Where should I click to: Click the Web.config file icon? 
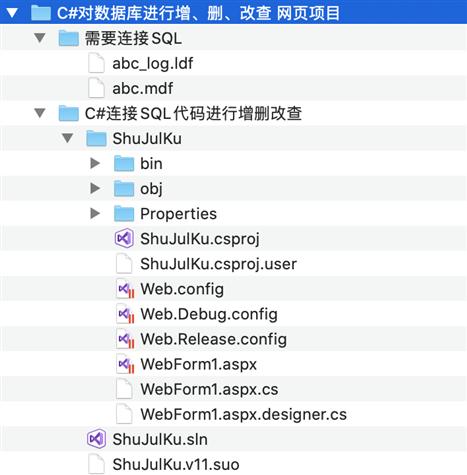click(125, 289)
